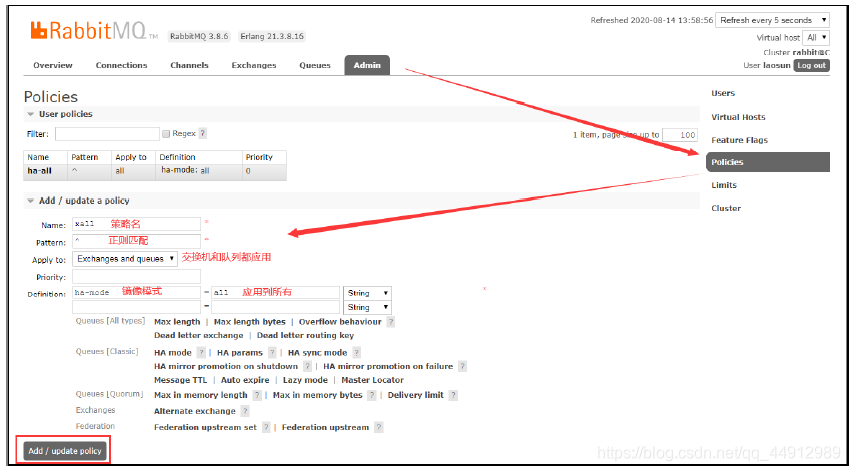Focus the Pattern input field
This screenshot has width=850, height=471.
[137, 241]
